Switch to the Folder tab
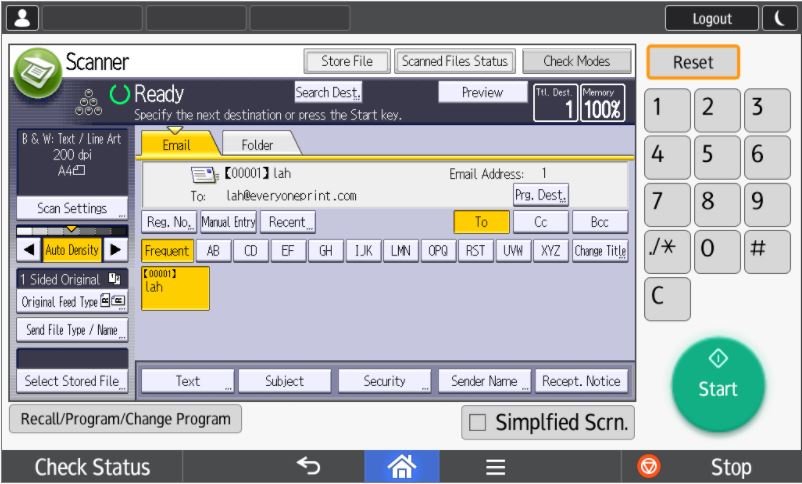Image resolution: width=802 pixels, height=484 pixels. [x=257, y=145]
